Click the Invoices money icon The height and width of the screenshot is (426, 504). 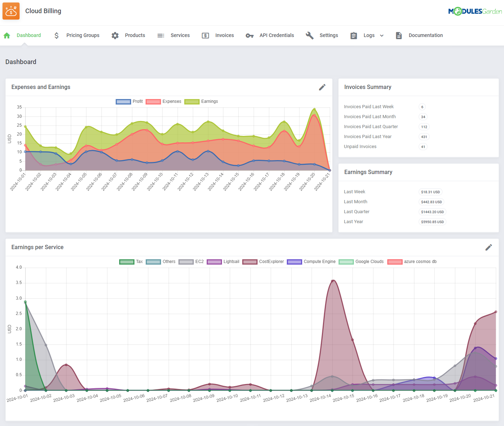pyautogui.click(x=205, y=36)
